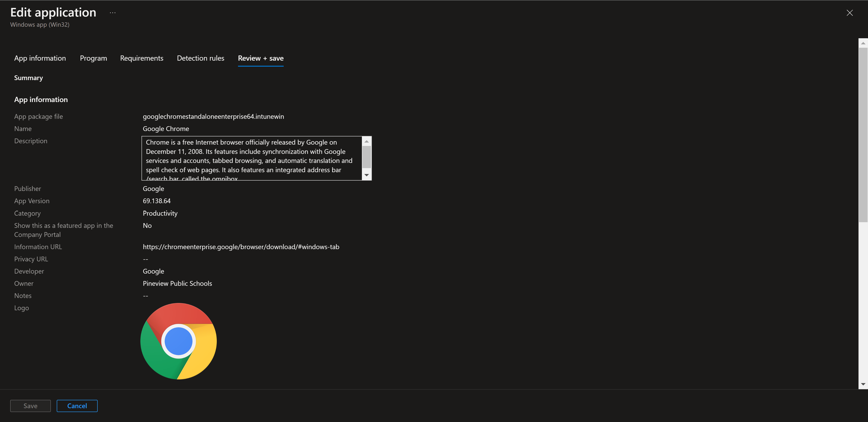Click the description scroll up arrow
This screenshot has height=422, width=868.
point(367,141)
